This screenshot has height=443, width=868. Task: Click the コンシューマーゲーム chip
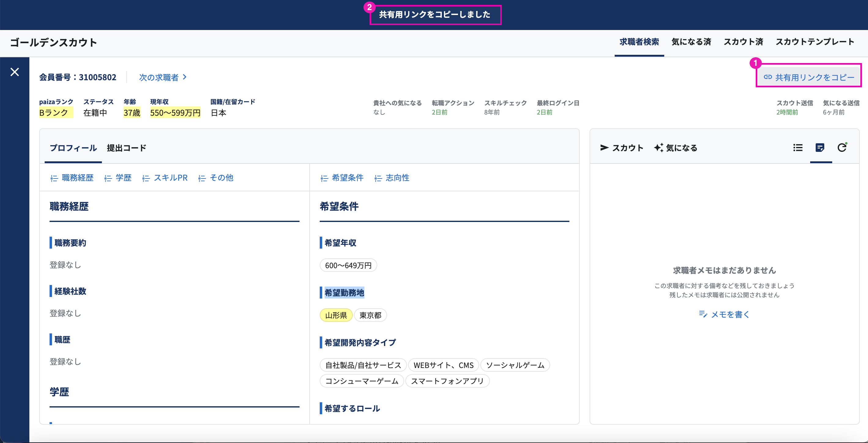point(362,381)
